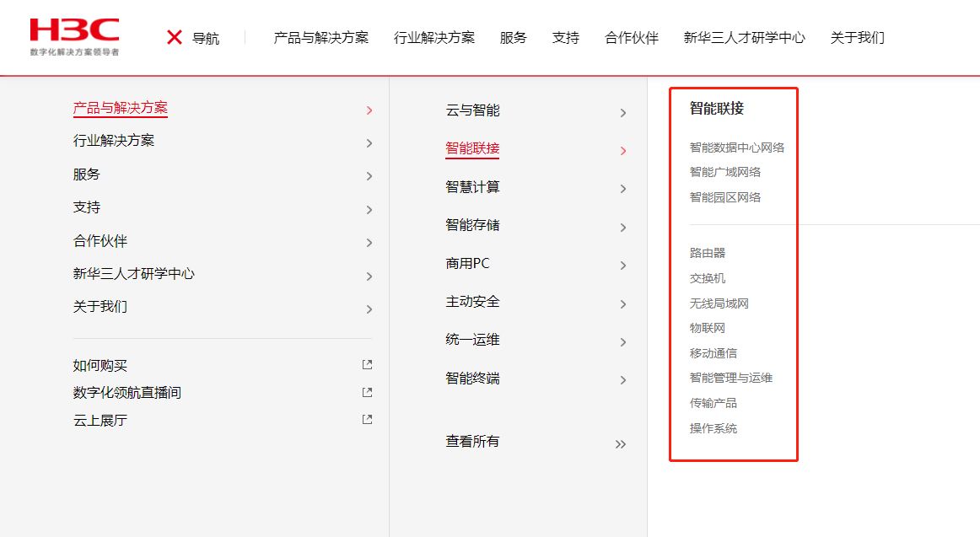Select 统一运维 category

(472, 340)
